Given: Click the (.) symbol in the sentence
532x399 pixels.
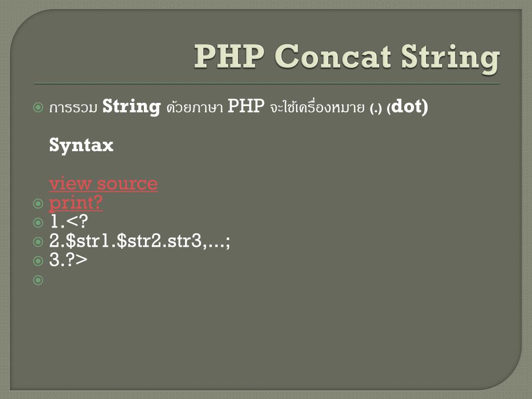Looking at the screenshot, I should 376,109.
